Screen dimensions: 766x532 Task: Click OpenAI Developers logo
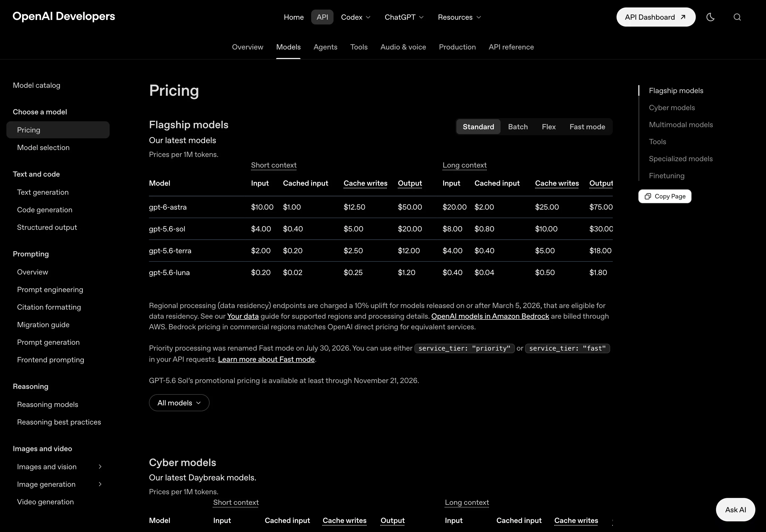point(64,16)
